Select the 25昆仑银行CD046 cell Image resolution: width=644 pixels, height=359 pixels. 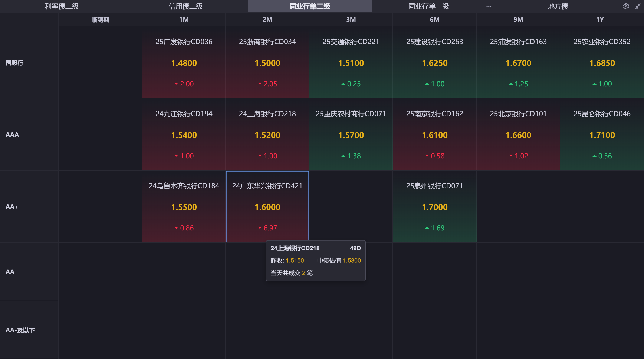point(602,135)
